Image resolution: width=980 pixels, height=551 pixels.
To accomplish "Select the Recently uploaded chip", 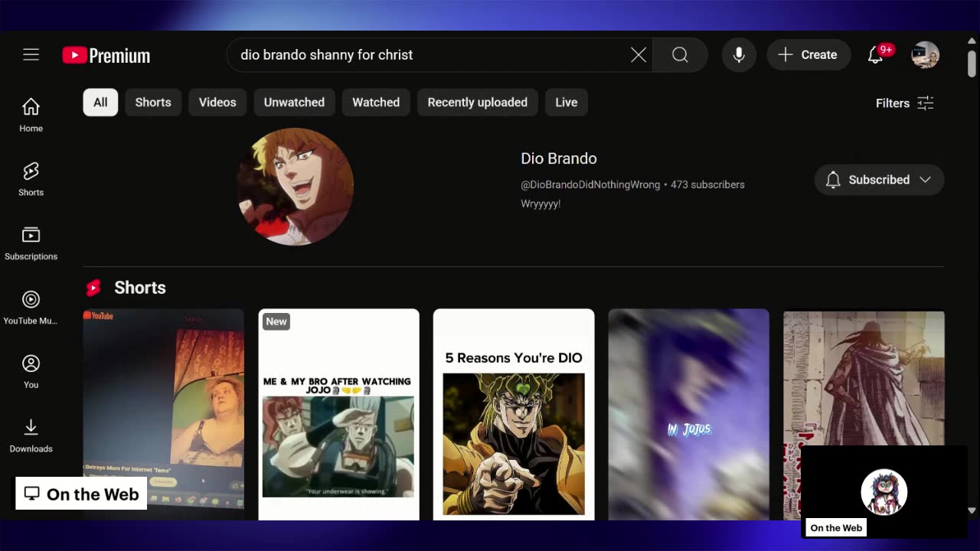I will (x=478, y=103).
